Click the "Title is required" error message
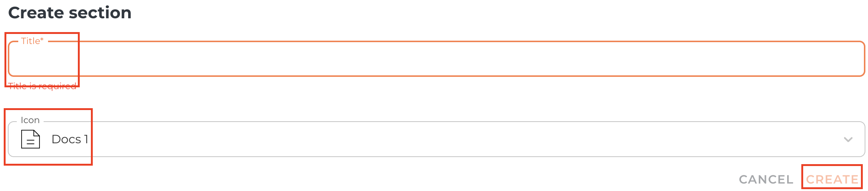The image size is (868, 191). [x=42, y=86]
